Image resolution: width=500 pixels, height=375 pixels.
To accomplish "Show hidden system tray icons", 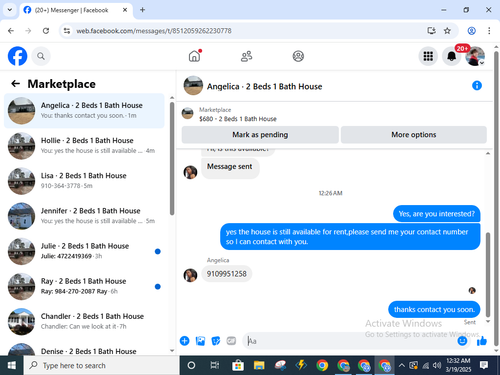I will [x=402, y=366].
